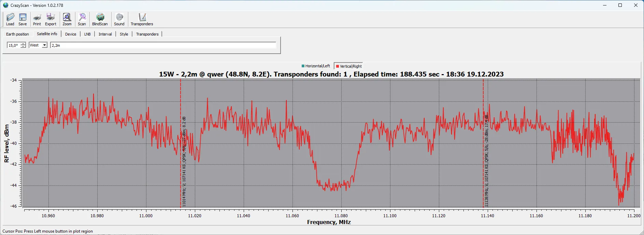Viewport: 644px width, 235px height.
Task: Increase the satellite position degree value
Action: click(x=23, y=44)
